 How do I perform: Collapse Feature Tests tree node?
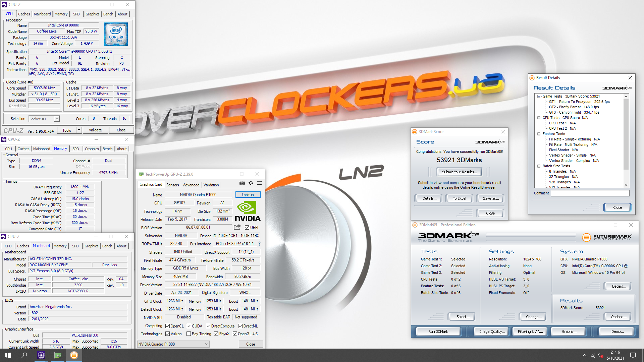[539, 134]
